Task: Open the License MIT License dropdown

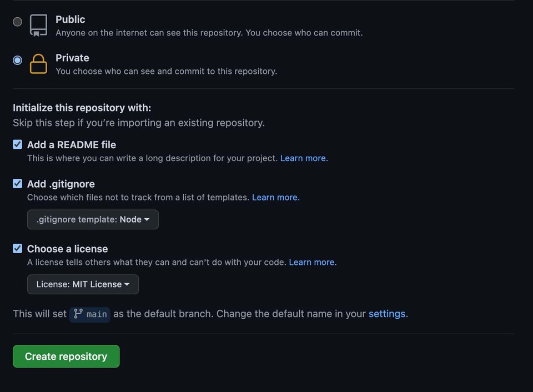Action: (x=82, y=284)
